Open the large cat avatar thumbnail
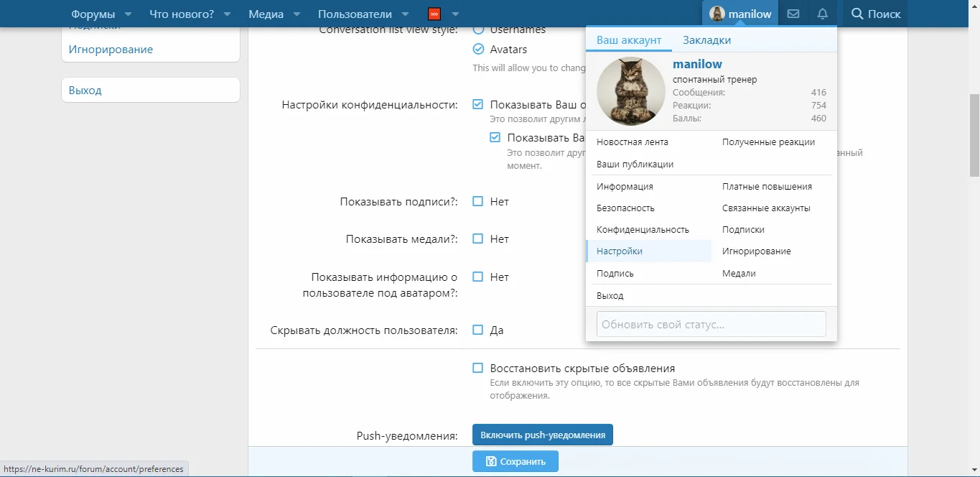 631,91
